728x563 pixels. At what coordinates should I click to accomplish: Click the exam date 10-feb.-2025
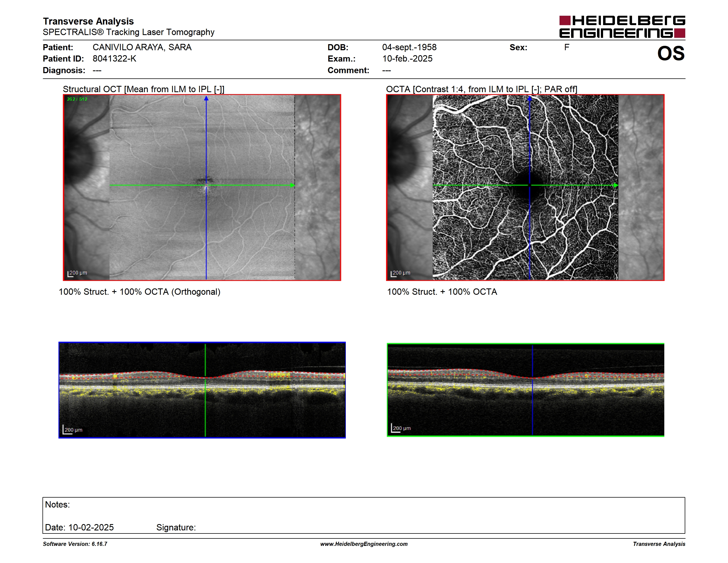tap(407, 59)
